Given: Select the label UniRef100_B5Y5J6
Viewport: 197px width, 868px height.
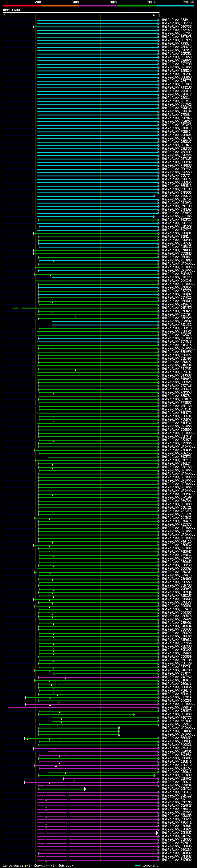Looking at the screenshot, I should 176,341.
